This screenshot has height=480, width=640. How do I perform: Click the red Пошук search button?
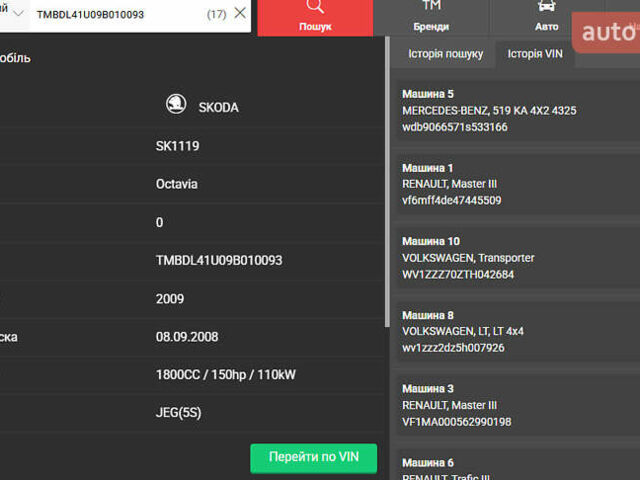point(315,18)
